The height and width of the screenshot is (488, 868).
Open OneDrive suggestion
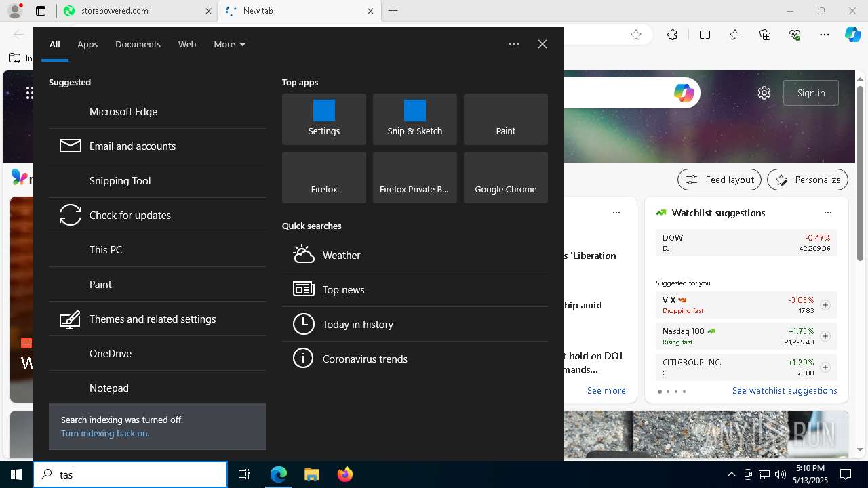[x=157, y=353]
